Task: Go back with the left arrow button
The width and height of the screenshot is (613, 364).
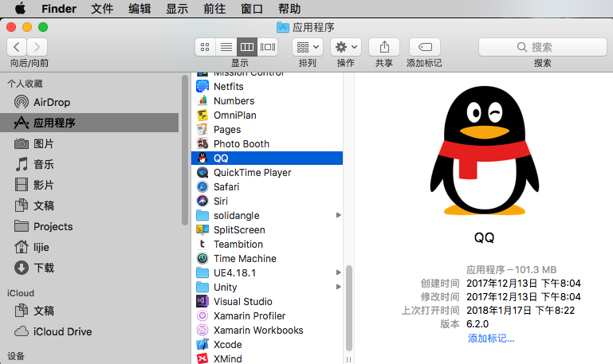Action: click(17, 47)
